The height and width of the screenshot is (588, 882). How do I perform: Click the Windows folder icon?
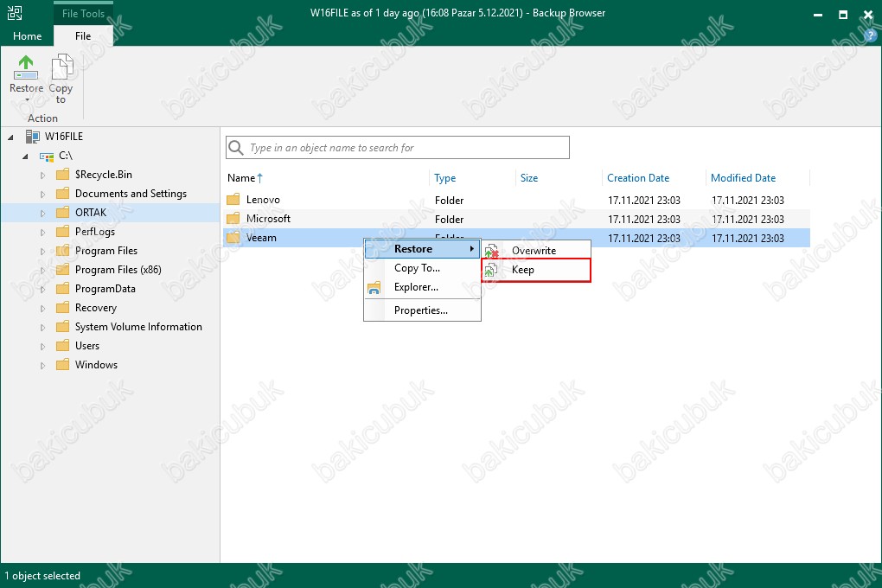pos(63,365)
